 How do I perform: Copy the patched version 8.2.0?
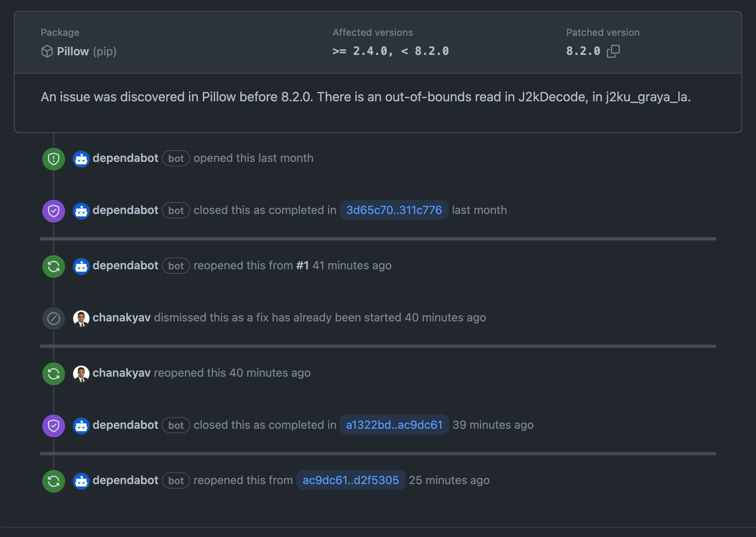coord(613,51)
